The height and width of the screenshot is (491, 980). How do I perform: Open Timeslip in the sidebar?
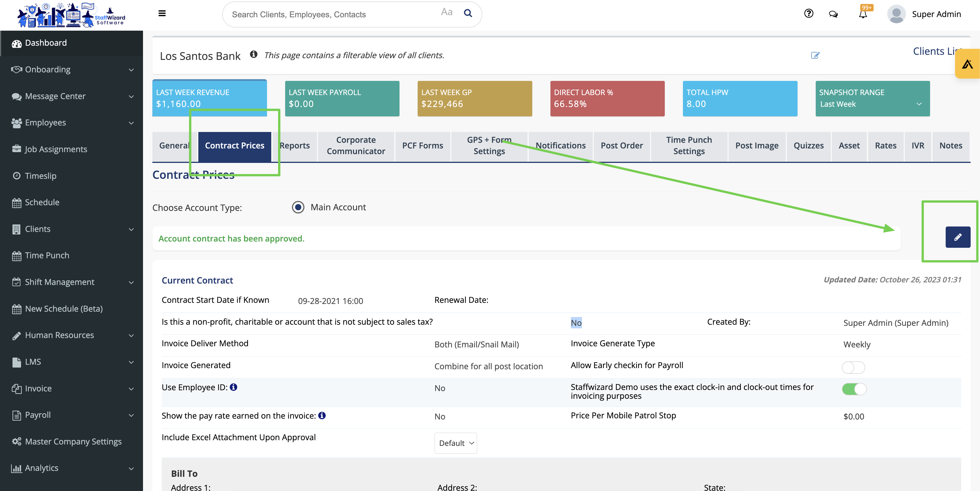pos(40,176)
